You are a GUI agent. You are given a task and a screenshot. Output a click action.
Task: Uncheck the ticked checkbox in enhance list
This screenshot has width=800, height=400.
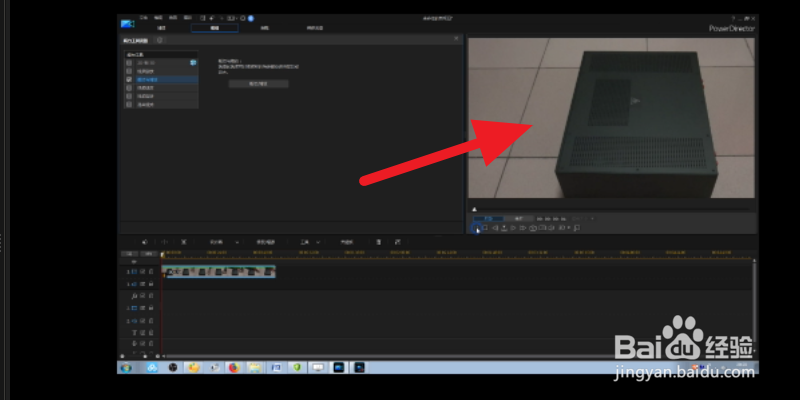[129, 80]
